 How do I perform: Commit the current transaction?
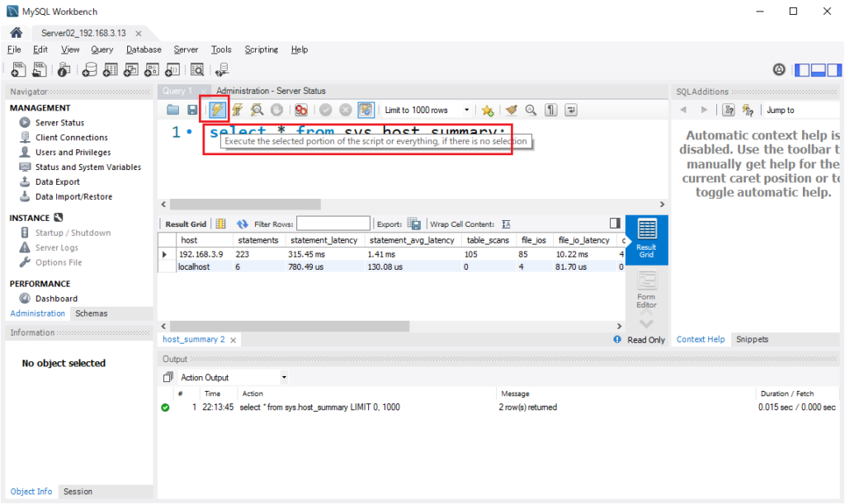pos(325,110)
